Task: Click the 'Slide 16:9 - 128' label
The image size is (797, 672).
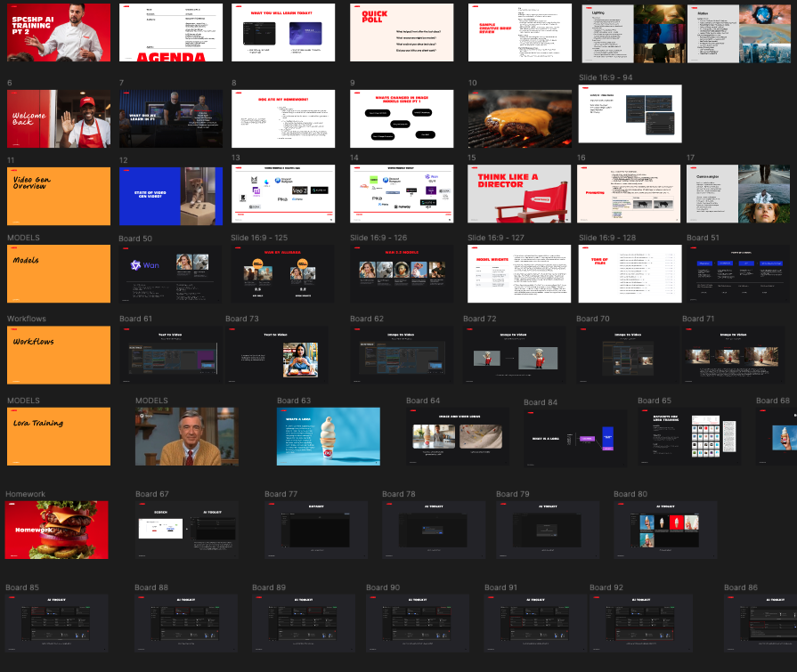Action: pos(607,238)
